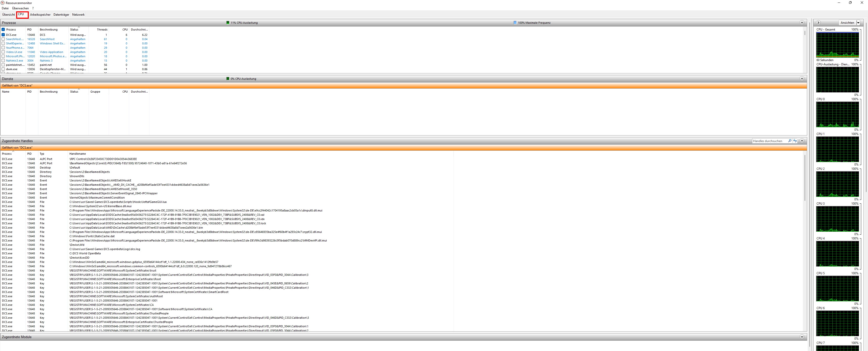Image resolution: width=868 pixels, height=351 pixels.
Task: Check the YourPhone.e... process checkbox
Action: [x=3, y=48]
